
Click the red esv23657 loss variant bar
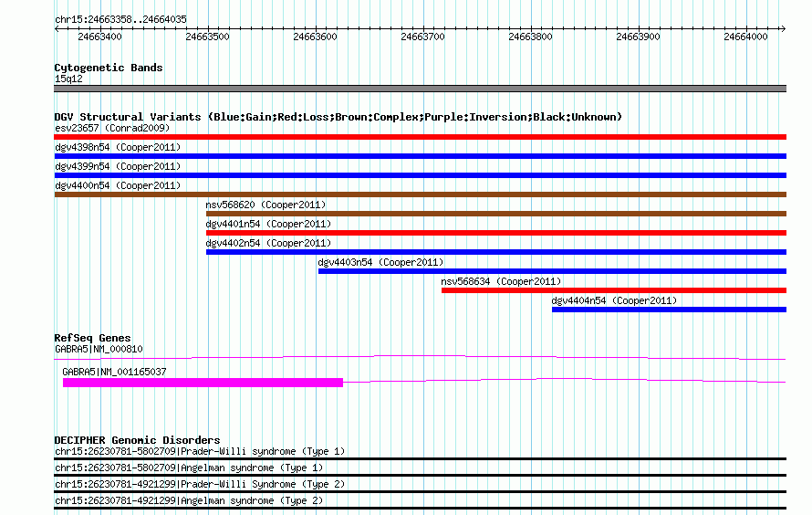[x=420, y=137]
